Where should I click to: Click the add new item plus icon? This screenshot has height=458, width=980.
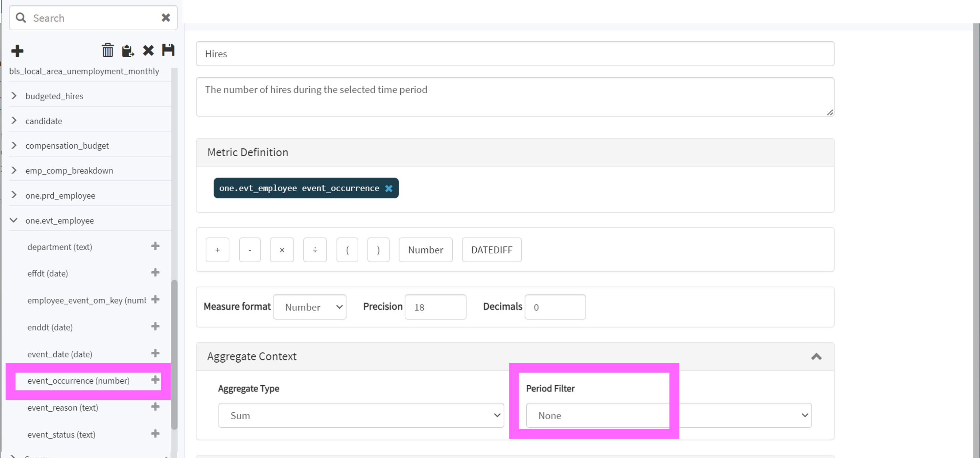click(17, 51)
